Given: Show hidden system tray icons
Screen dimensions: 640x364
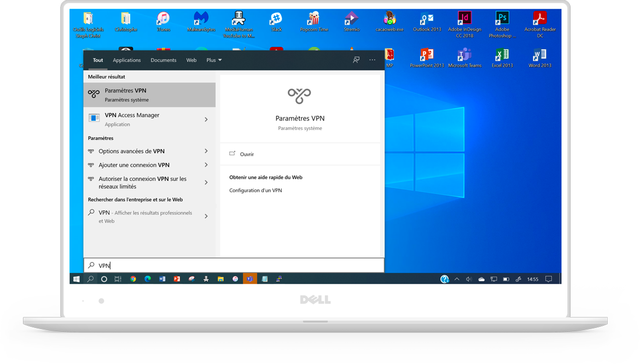Looking at the screenshot, I should point(457,279).
